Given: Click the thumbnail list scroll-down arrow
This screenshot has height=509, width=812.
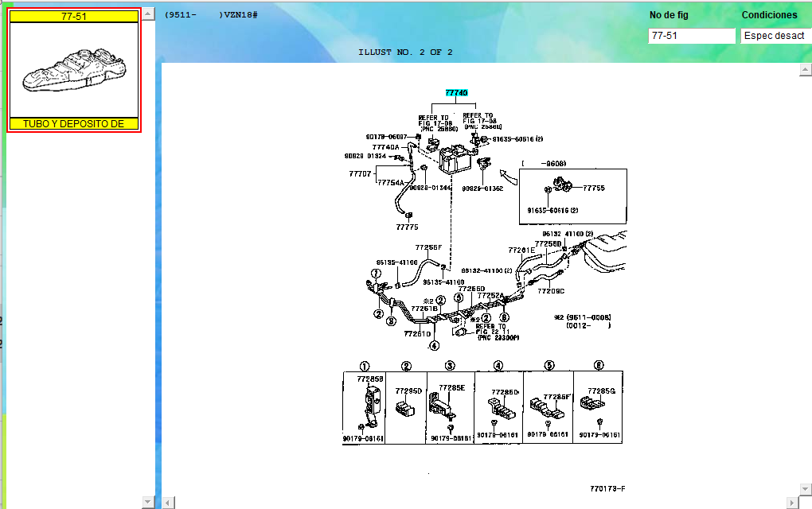Looking at the screenshot, I should 148,501.
